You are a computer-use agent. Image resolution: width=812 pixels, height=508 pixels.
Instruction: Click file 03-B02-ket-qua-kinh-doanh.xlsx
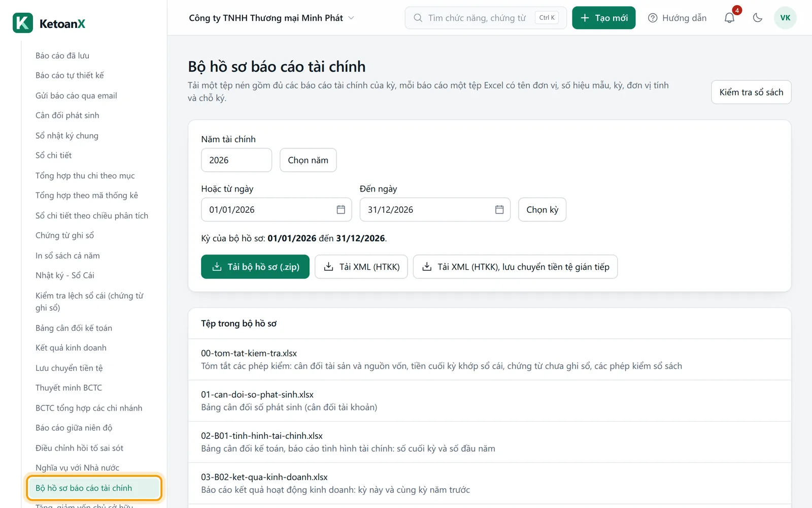coord(264,477)
